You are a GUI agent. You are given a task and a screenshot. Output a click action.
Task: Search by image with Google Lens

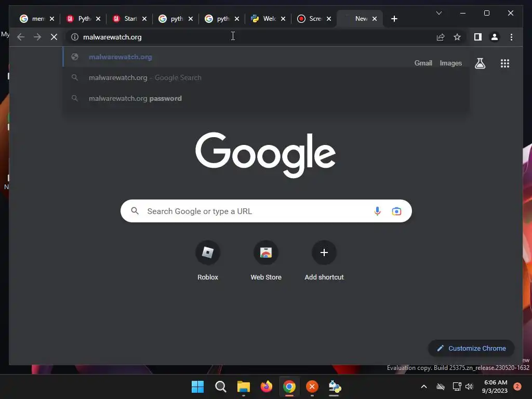pyautogui.click(x=396, y=211)
